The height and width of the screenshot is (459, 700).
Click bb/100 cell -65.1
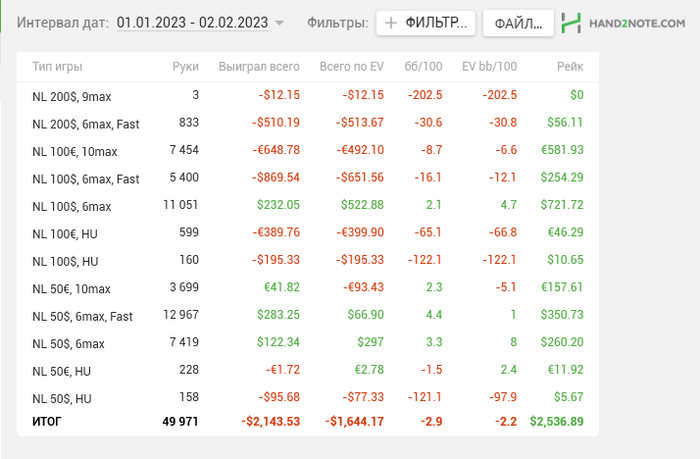point(428,233)
